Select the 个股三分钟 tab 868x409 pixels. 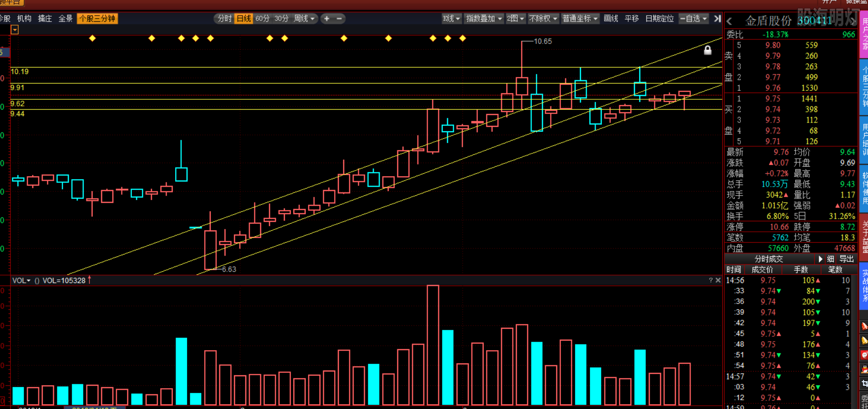[x=97, y=19]
